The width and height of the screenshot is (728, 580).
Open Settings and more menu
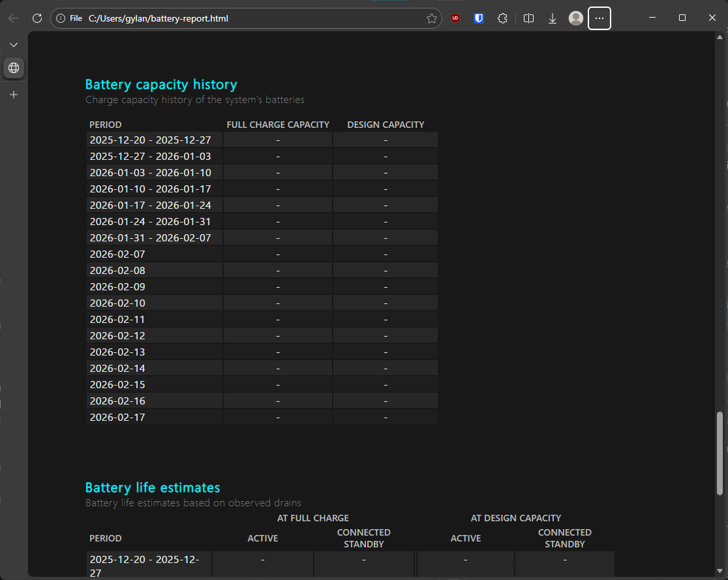coord(599,18)
